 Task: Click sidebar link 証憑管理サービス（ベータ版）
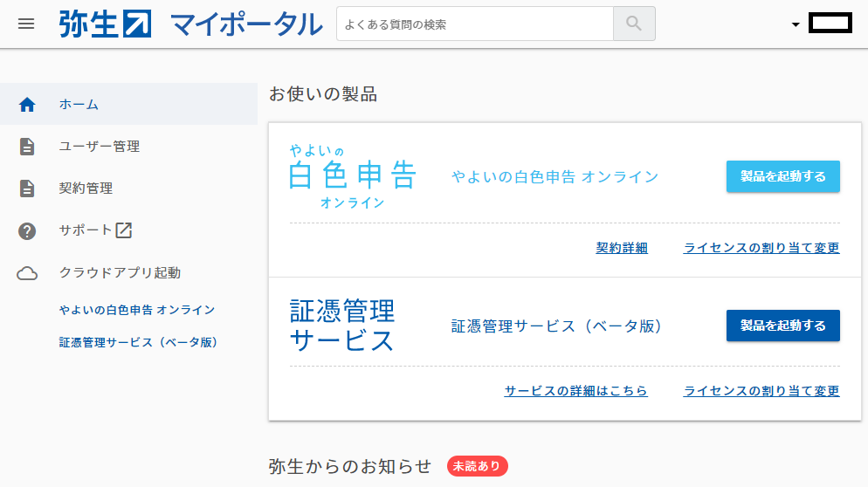138,343
